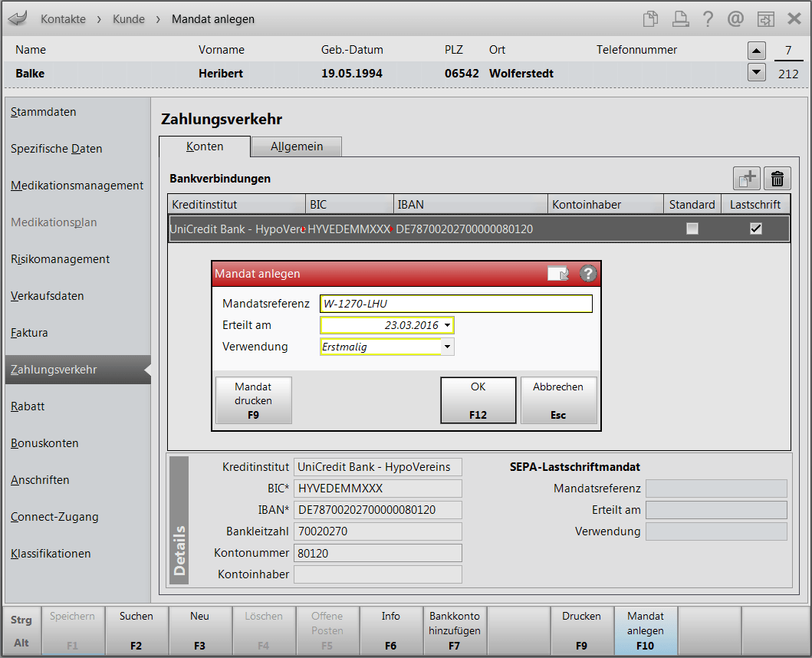Image resolution: width=812 pixels, height=658 pixels.
Task: Click the empty Kontoinhaber details field
Action: (x=377, y=574)
